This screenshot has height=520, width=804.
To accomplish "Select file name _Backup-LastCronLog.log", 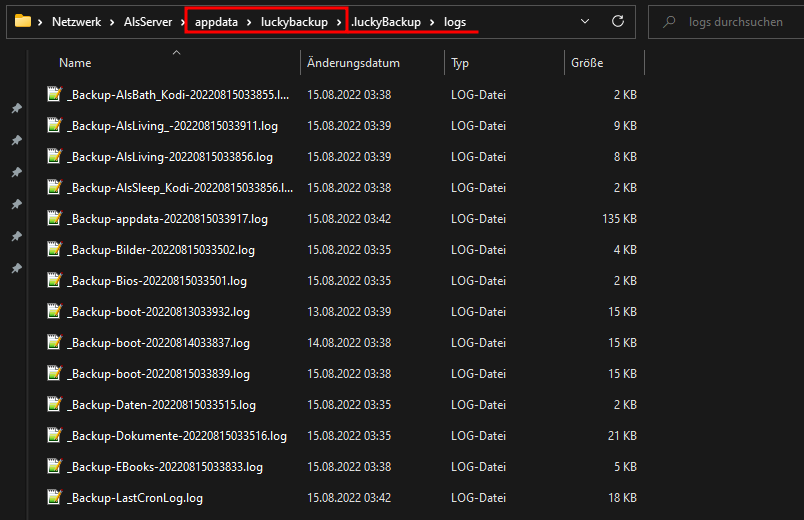I will click(135, 498).
